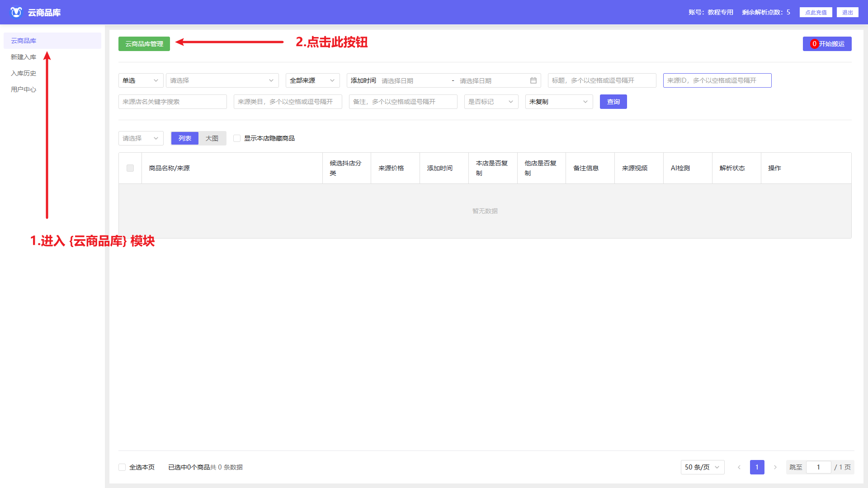Click the start date 请选择日期 field
The height and width of the screenshot is (488, 868).
click(414, 80)
